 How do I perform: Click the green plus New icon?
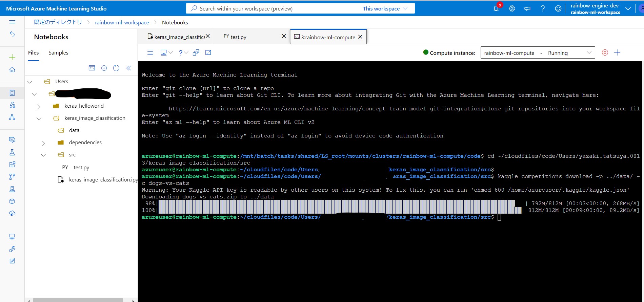click(12, 57)
